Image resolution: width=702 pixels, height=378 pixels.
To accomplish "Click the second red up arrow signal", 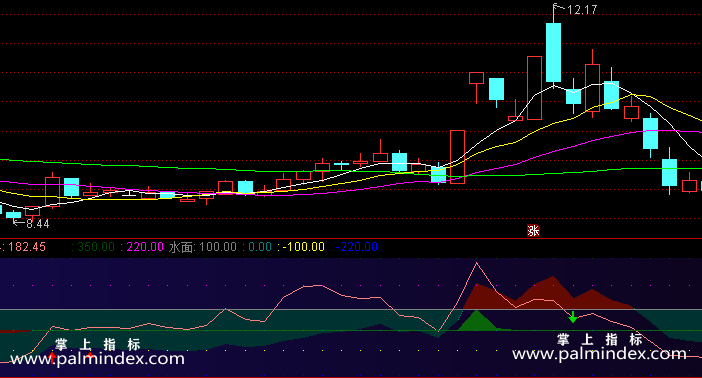I will coord(90,356).
